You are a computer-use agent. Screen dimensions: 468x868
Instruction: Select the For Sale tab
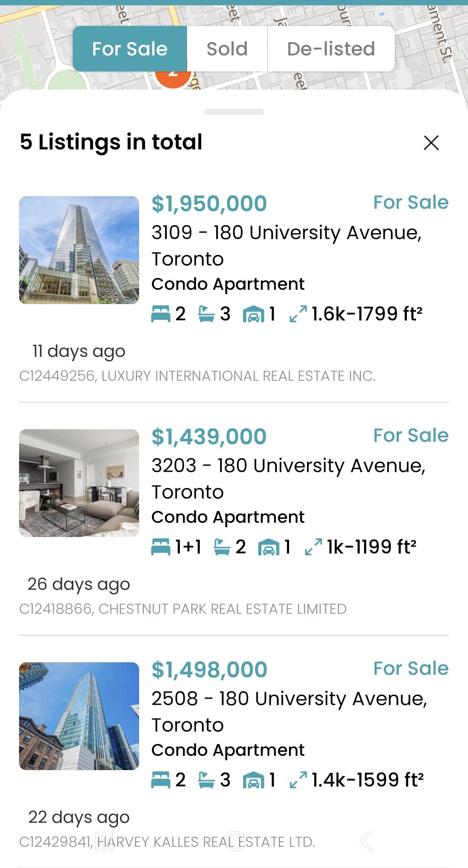click(x=130, y=49)
